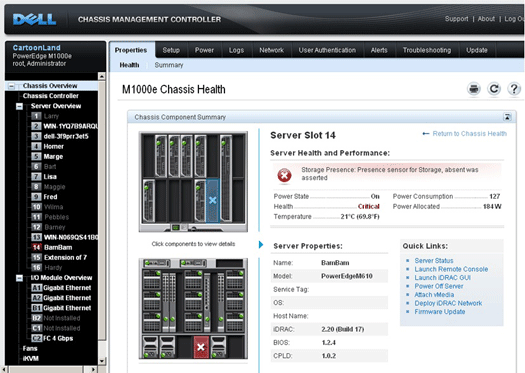This screenshot has height=373, width=525.
Task: Select server Fred in the tree
Action: pyautogui.click(x=50, y=197)
